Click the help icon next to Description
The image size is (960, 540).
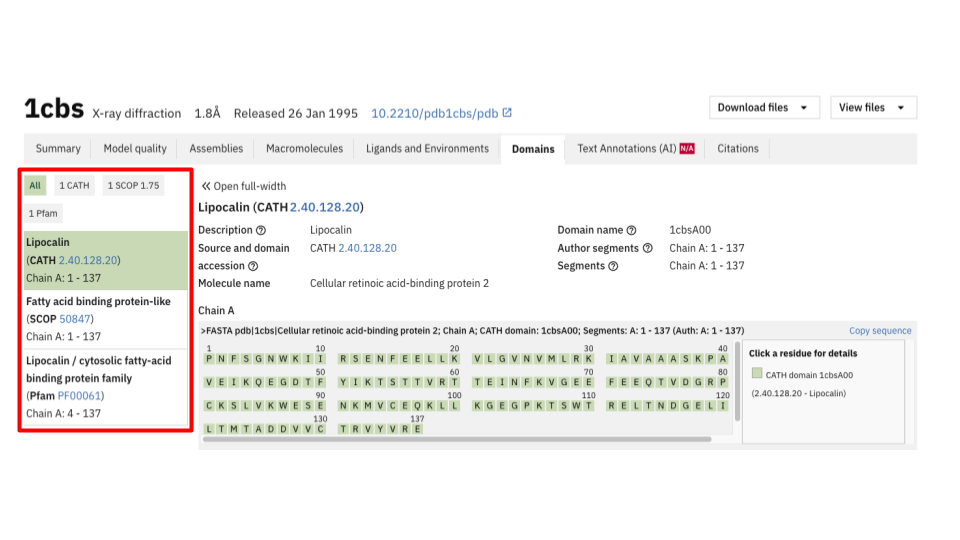point(261,230)
